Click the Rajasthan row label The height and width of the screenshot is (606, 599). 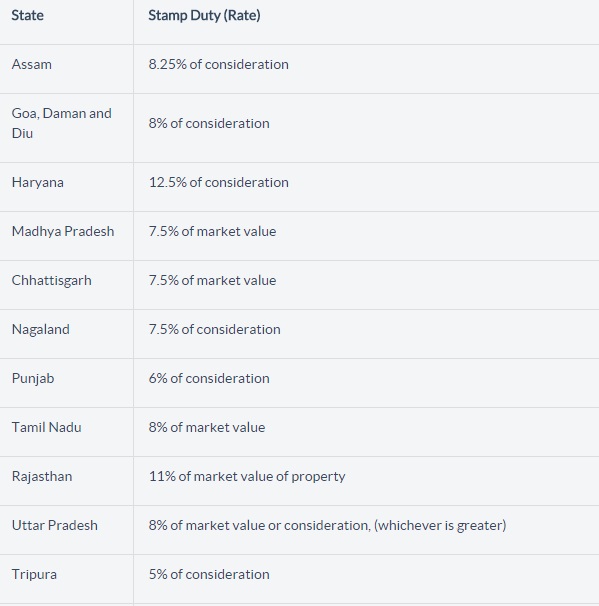click(42, 477)
